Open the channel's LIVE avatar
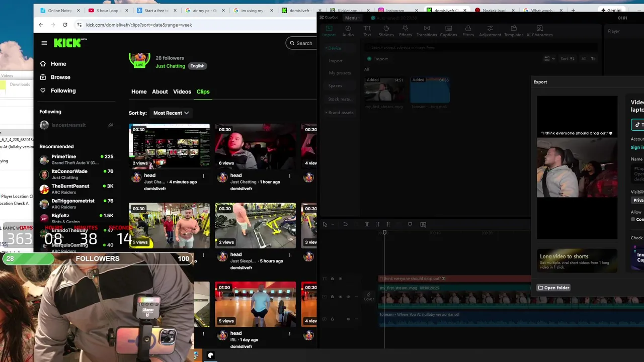The height and width of the screenshot is (362, 644). [x=139, y=59]
